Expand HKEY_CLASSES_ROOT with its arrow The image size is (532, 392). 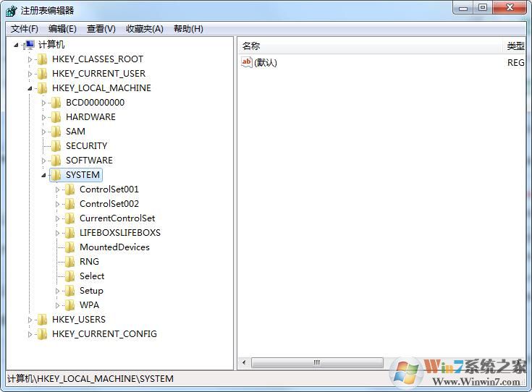click(30, 59)
